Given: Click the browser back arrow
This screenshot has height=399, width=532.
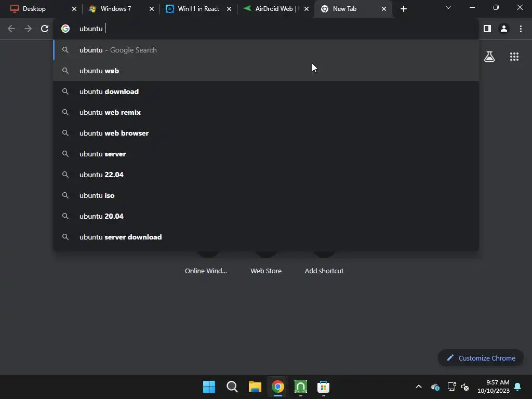Looking at the screenshot, I should click(x=11, y=29).
